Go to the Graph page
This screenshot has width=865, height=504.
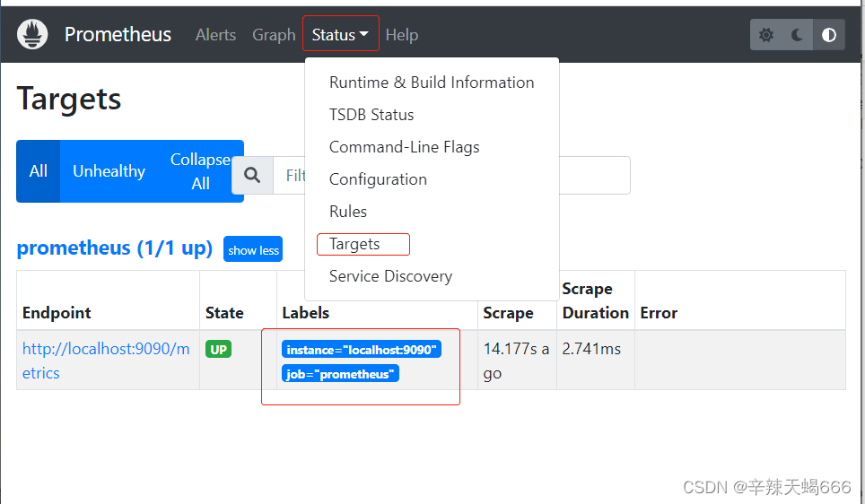pos(274,35)
